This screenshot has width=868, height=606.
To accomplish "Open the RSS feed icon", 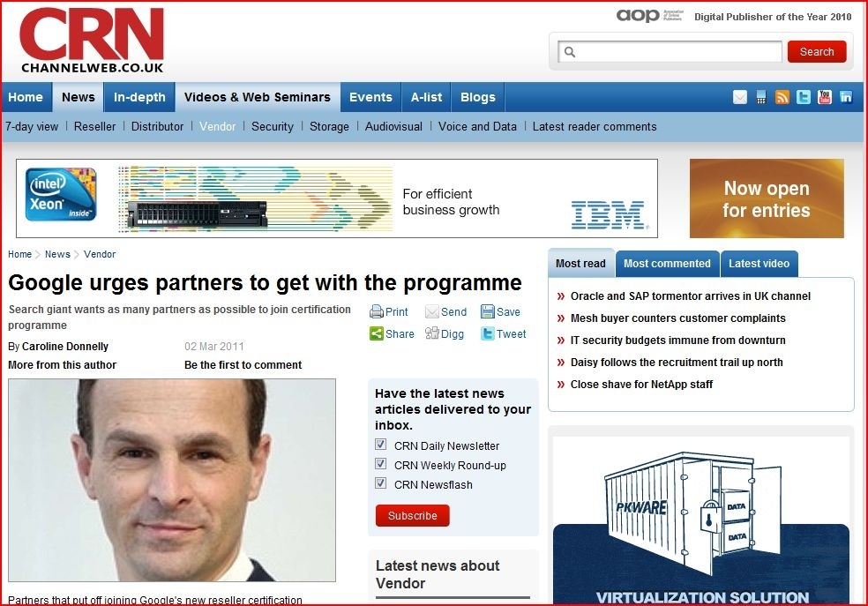I will [x=782, y=97].
